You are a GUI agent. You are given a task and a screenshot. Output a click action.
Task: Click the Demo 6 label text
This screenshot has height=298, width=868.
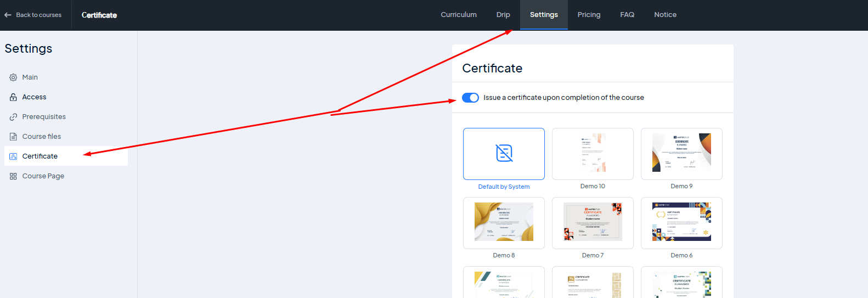tap(681, 255)
